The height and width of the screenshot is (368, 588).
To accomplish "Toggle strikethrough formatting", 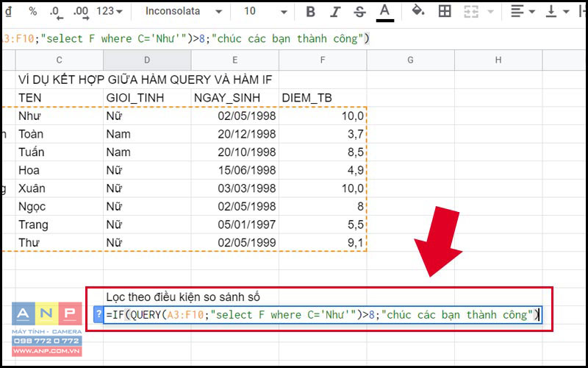I will point(359,12).
